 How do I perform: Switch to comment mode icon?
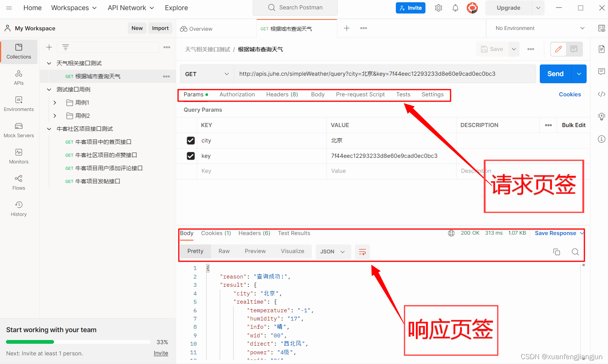pyautogui.click(x=574, y=49)
